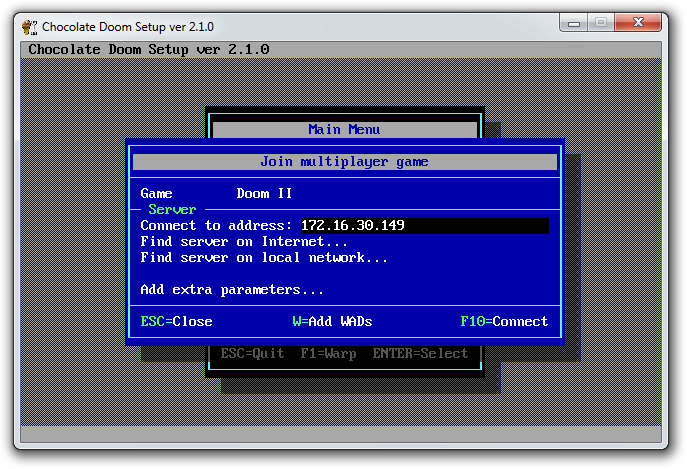The height and width of the screenshot is (469, 687).
Task: Click the W=Add WADs action
Action: (332, 321)
